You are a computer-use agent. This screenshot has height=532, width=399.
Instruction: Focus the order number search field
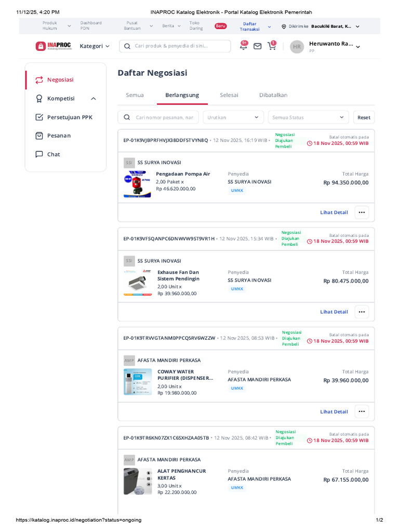pyautogui.click(x=159, y=117)
